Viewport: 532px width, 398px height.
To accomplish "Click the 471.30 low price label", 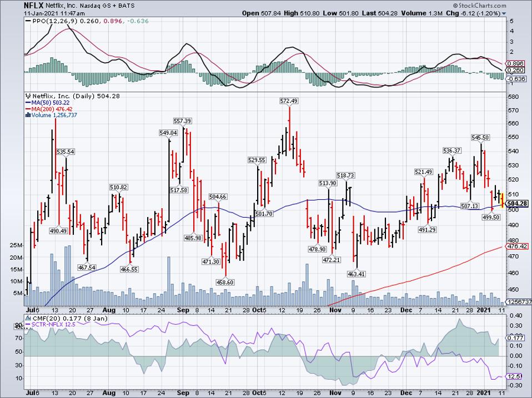I will (211, 261).
